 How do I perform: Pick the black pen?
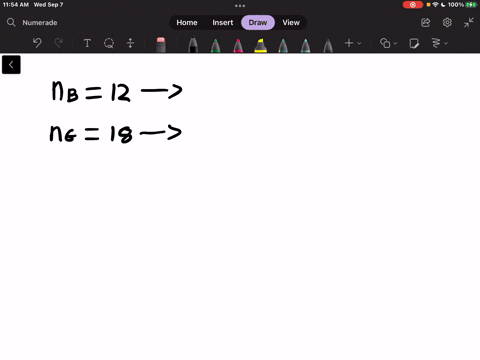(x=193, y=45)
